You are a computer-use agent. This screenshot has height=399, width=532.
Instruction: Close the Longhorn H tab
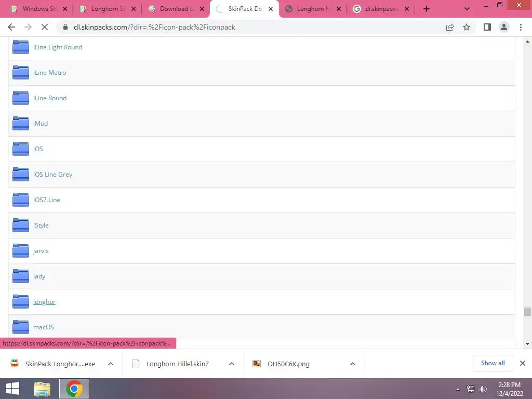pos(339,9)
